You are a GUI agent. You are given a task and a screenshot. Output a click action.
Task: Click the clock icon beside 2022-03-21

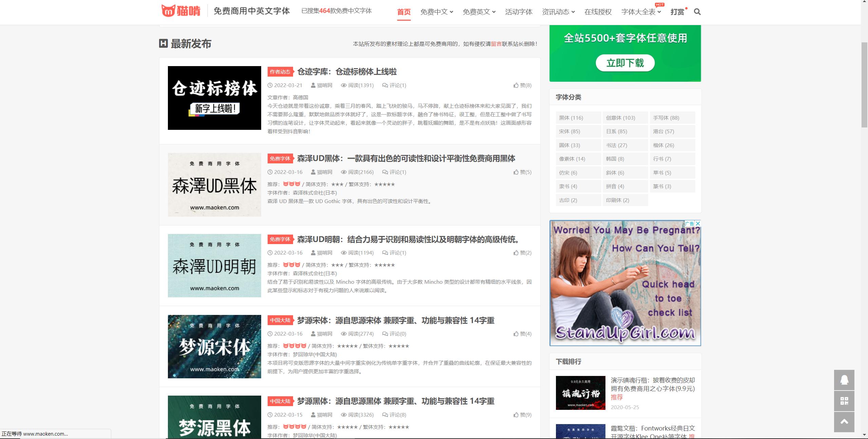[269, 85]
